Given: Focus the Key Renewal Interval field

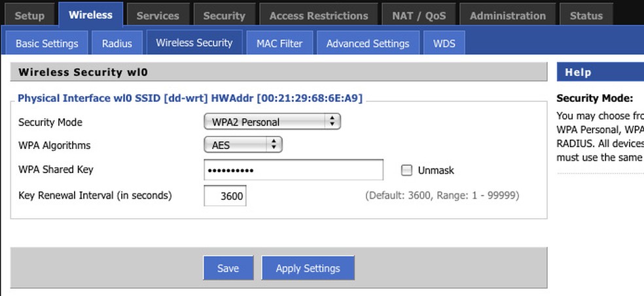Looking at the screenshot, I should (225, 195).
